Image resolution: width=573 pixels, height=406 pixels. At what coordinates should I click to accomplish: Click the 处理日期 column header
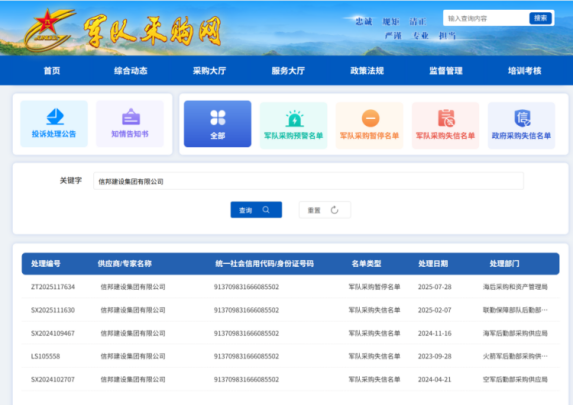click(x=433, y=263)
